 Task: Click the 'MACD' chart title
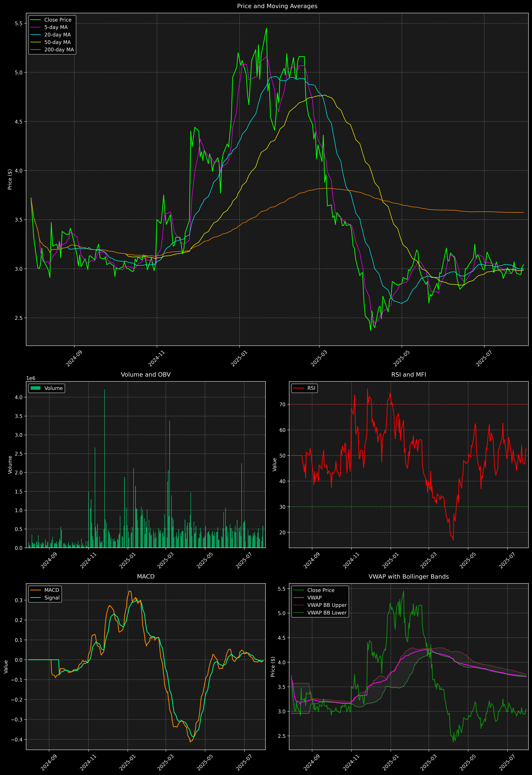click(146, 577)
